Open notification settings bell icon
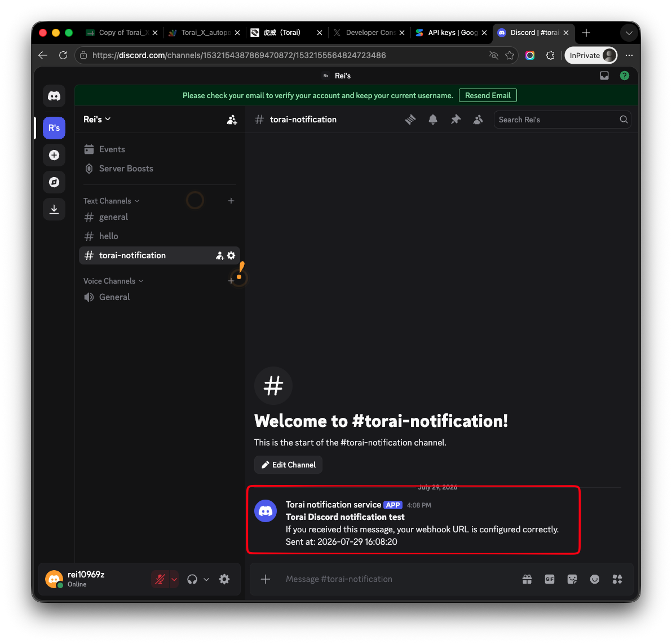This screenshot has width=672, height=644. (433, 120)
